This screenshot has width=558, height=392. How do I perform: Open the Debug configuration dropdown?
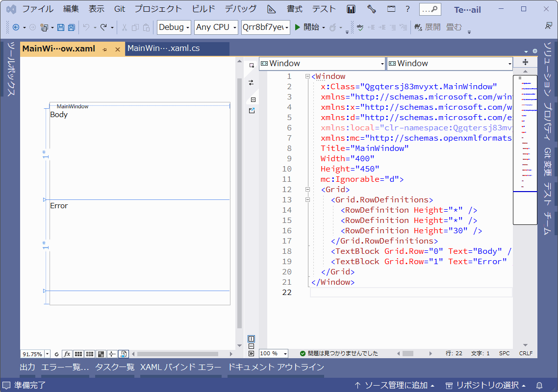[x=174, y=27]
